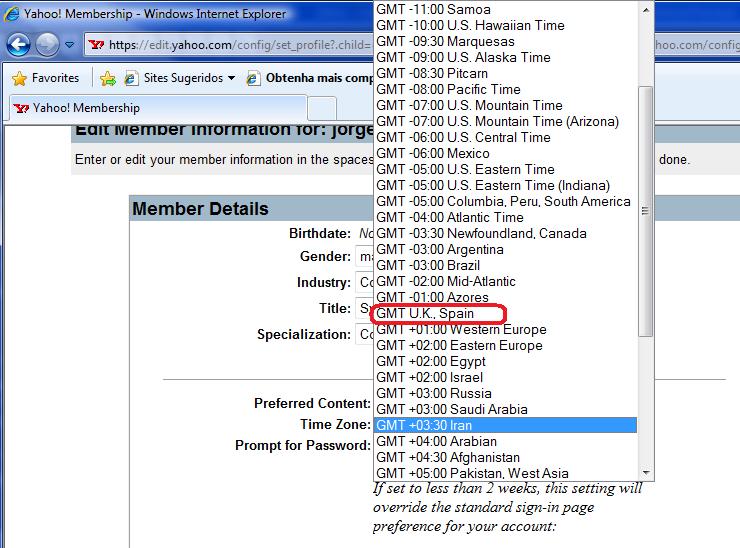Click the up arrow of the time zone list scrollbar
The width and height of the screenshot is (740, 548).
point(645,10)
